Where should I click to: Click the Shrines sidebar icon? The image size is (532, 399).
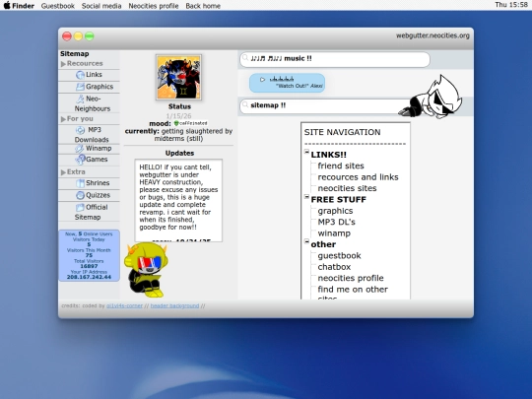[x=80, y=183]
